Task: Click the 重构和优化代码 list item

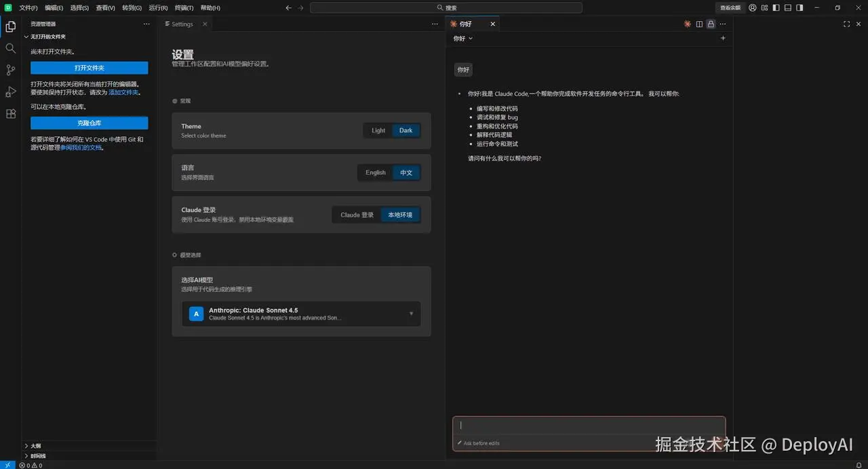Action: [x=497, y=126]
